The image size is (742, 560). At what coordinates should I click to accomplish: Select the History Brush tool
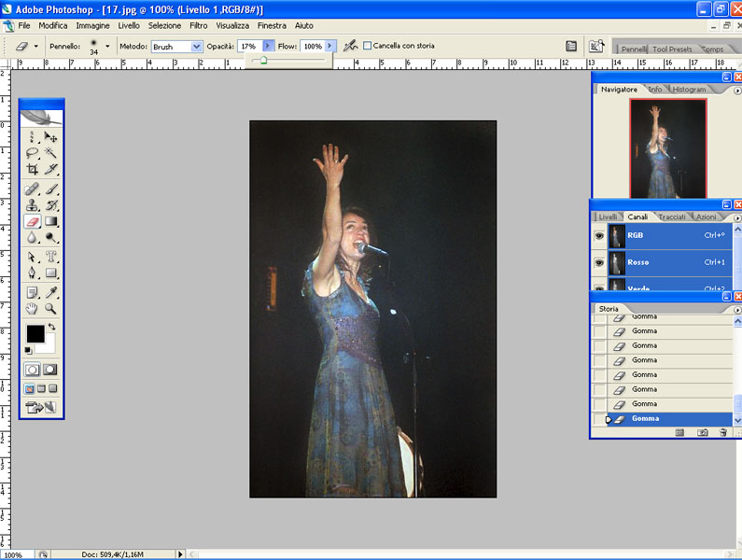pyautogui.click(x=50, y=205)
